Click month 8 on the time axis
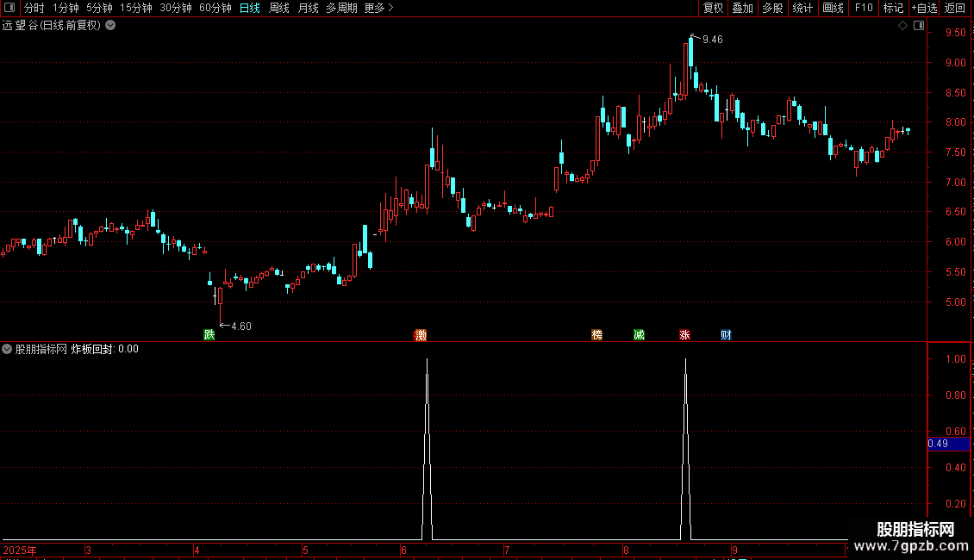This screenshot has width=974, height=560. tap(626, 550)
